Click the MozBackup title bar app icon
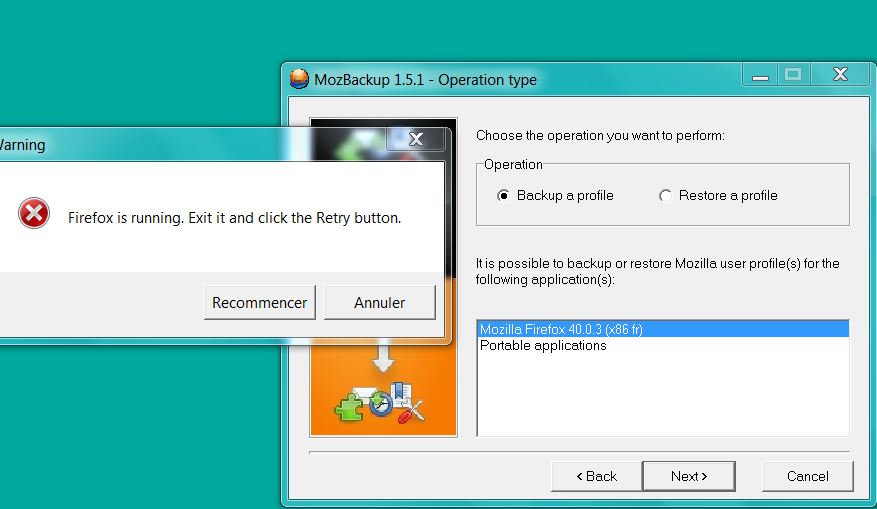Viewport: 877px width, 509px height. (x=299, y=79)
